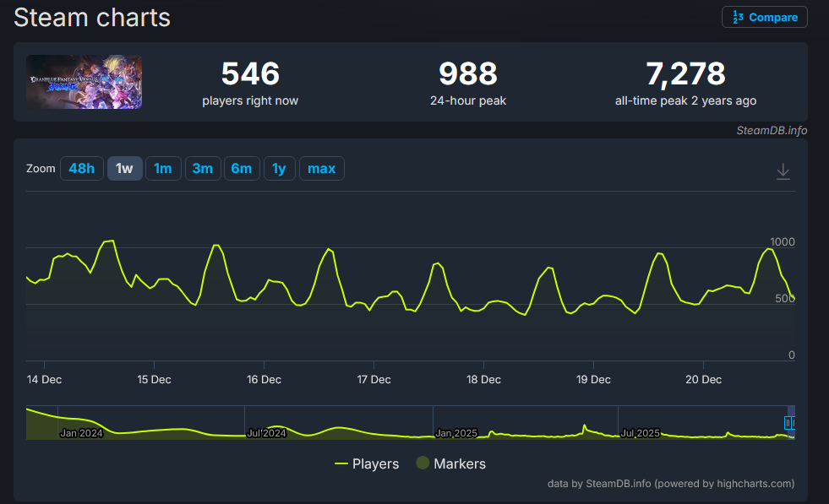The width and height of the screenshot is (829, 504).
Task: Click Jan 2025 on the navigator timeline
Action: coord(457,433)
